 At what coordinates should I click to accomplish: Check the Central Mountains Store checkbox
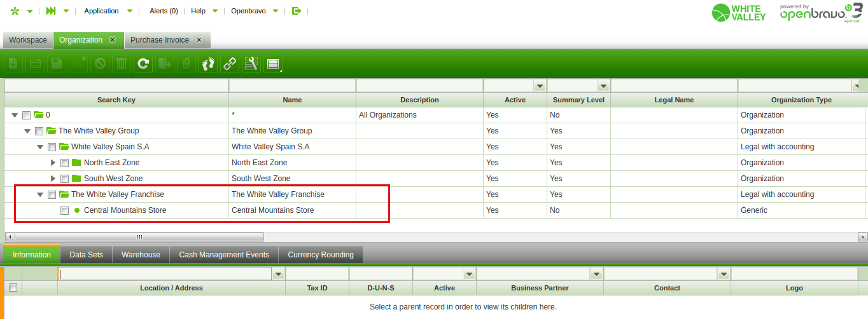click(64, 210)
